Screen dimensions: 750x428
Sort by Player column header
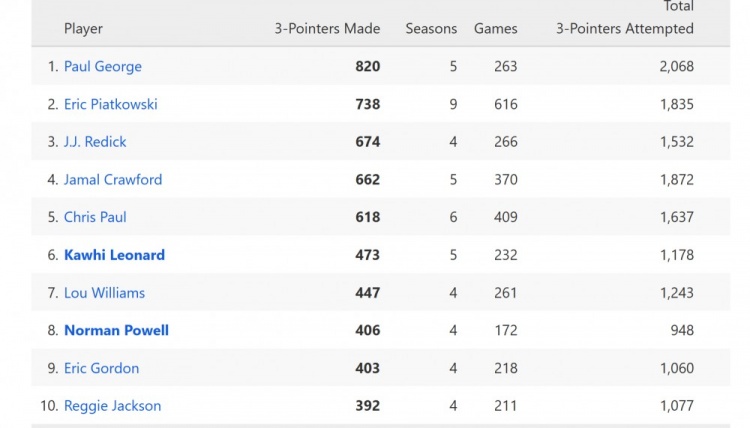pos(83,29)
